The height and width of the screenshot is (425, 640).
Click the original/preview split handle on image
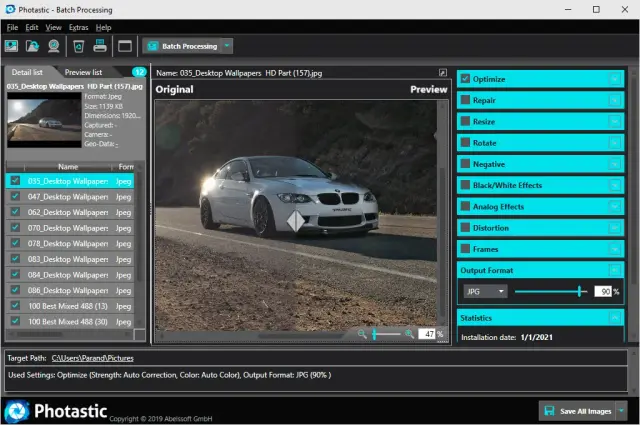pos(296,221)
